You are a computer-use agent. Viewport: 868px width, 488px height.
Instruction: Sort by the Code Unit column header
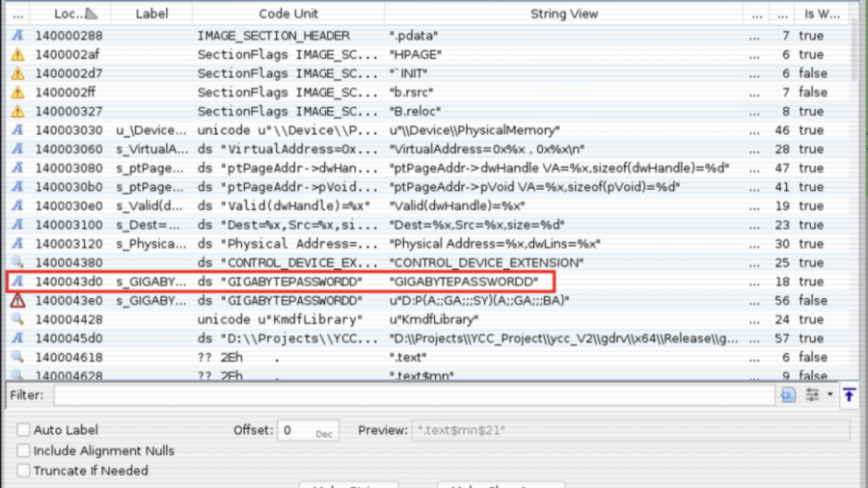pyautogui.click(x=288, y=14)
